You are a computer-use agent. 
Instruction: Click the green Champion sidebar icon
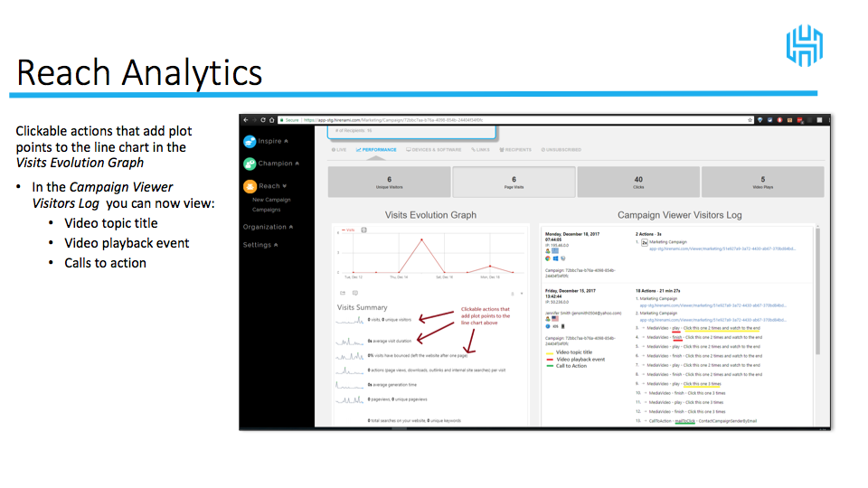(x=250, y=164)
